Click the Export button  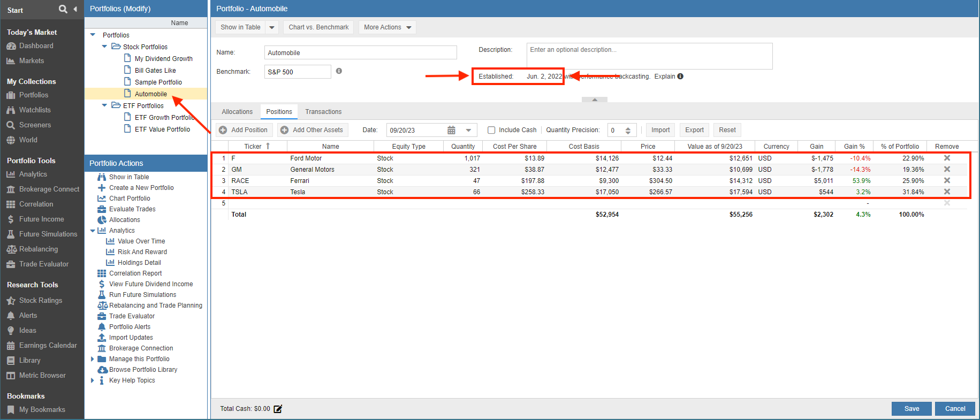coord(695,130)
